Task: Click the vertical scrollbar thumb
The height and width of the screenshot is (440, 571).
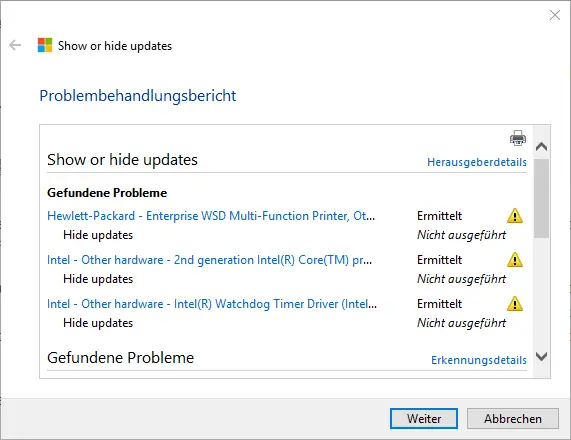Action: (x=542, y=199)
